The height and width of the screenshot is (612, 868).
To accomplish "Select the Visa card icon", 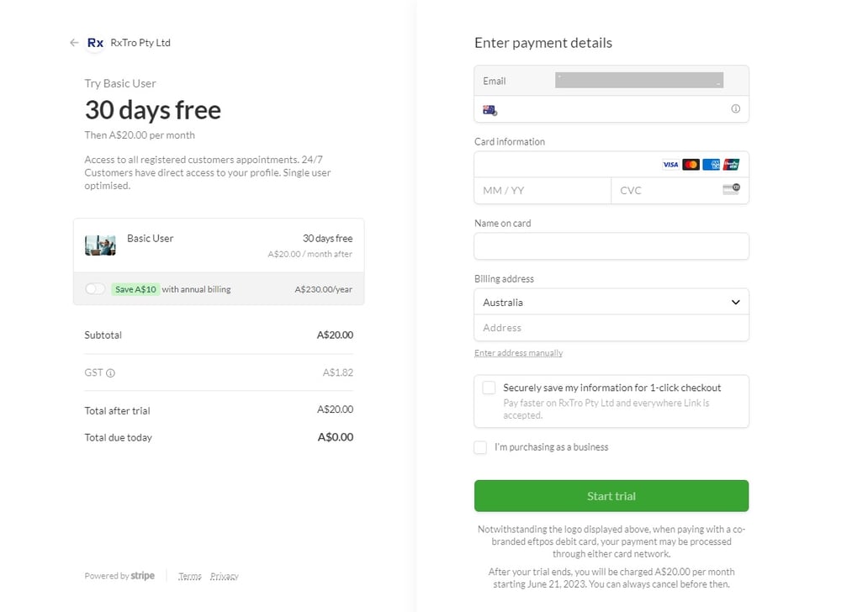I will coord(670,164).
